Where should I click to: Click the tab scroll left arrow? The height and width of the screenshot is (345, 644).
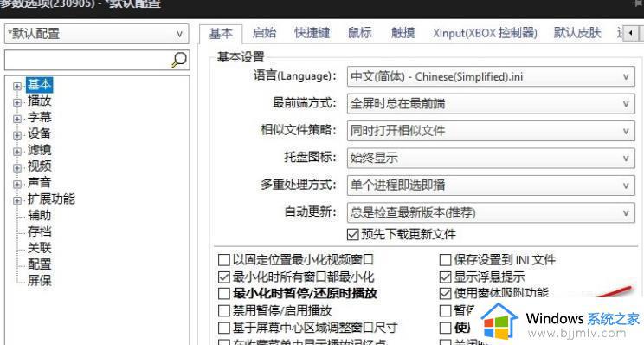pos(630,33)
